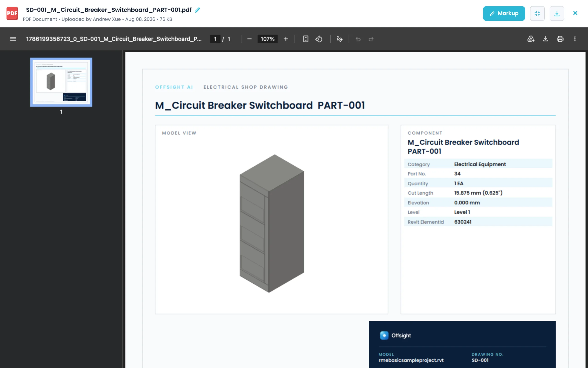Viewport: 588px width, 368px height.
Task: Open Markup mode
Action: pyautogui.click(x=504, y=13)
